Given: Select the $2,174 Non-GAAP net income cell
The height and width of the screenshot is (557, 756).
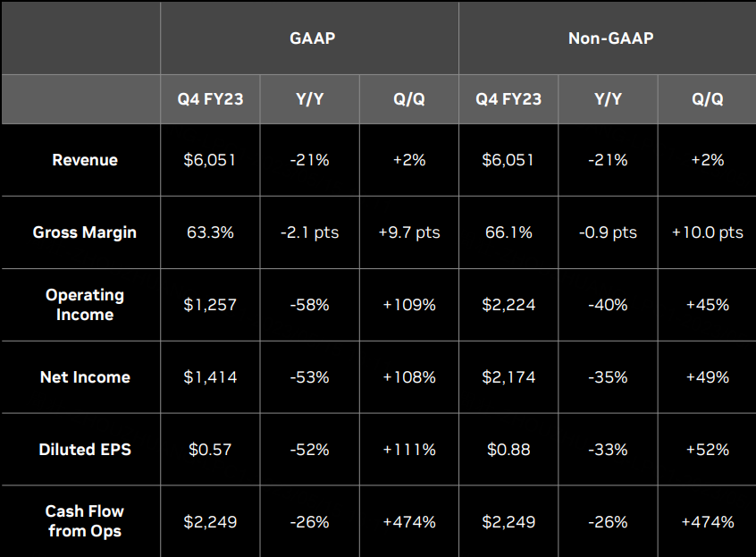Looking at the screenshot, I should [x=508, y=376].
